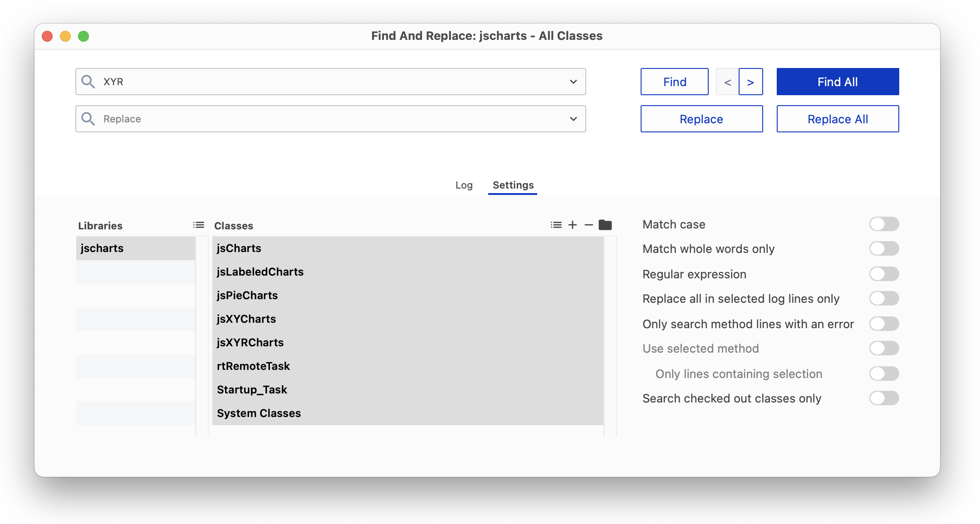Click the folder icon above Classes list
The width and height of the screenshot is (980, 524).
point(605,225)
